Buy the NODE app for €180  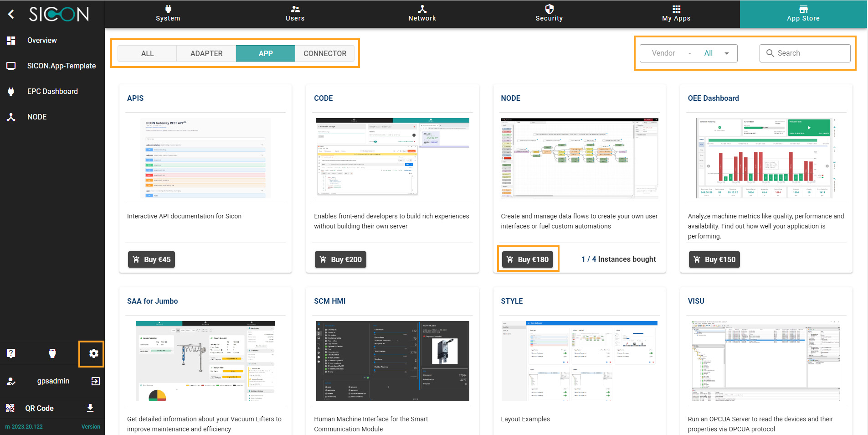[528, 259]
